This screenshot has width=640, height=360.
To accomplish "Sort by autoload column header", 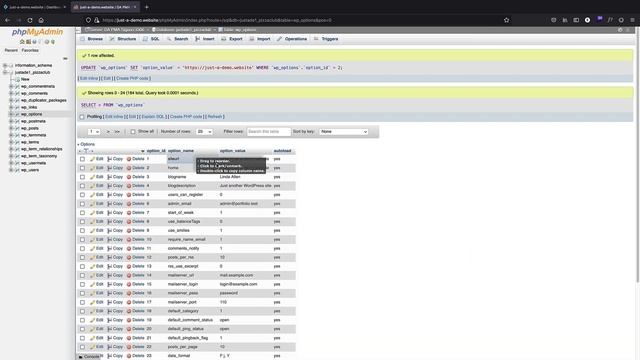I will [x=282, y=151].
